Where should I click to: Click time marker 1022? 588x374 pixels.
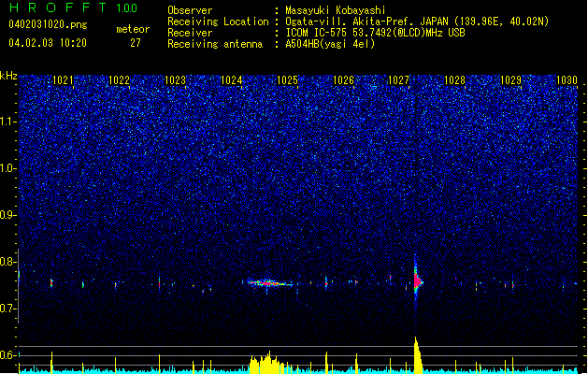[119, 80]
